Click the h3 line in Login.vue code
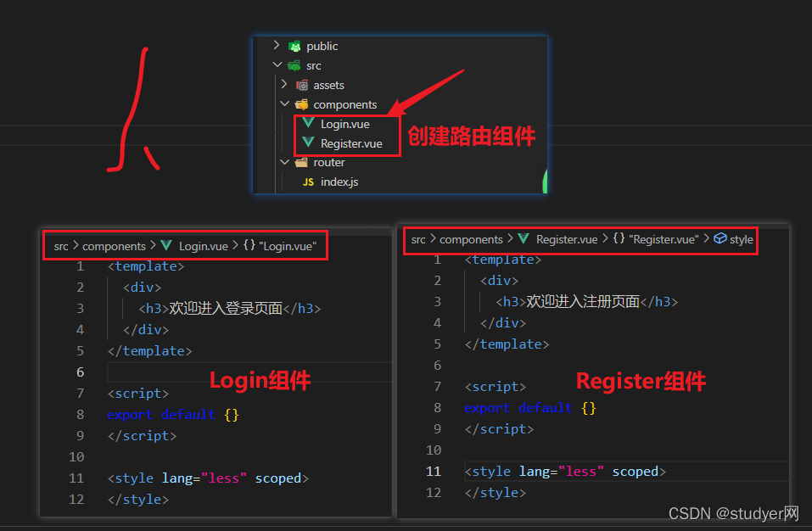 [229, 309]
